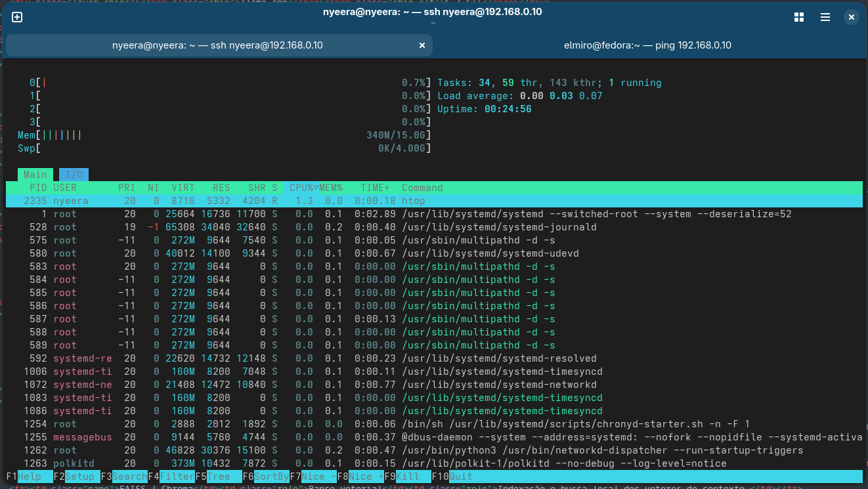Select multipathd row with PID 575
This screenshot has height=489, width=868.
click(x=433, y=240)
